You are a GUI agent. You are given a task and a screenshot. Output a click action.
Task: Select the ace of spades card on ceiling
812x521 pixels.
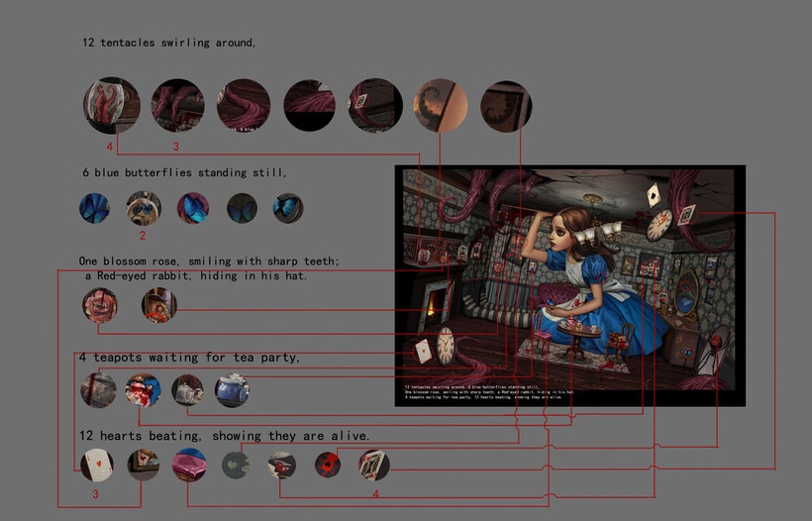click(x=654, y=196)
